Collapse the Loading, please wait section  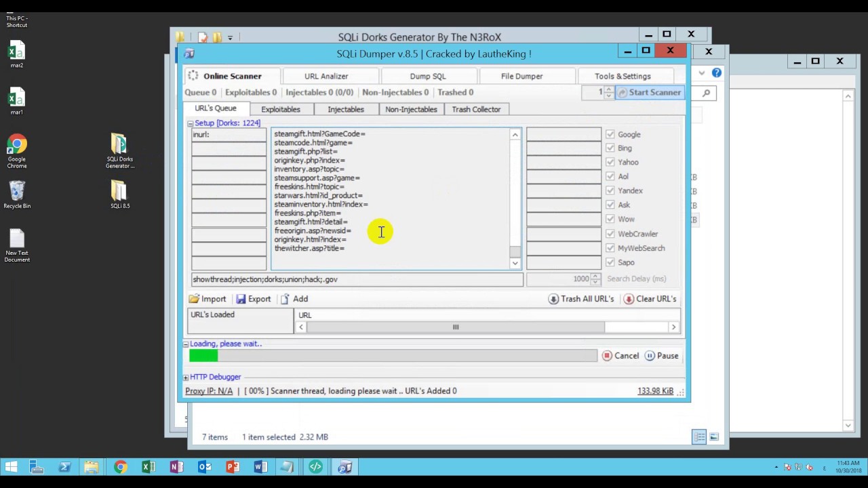186,344
